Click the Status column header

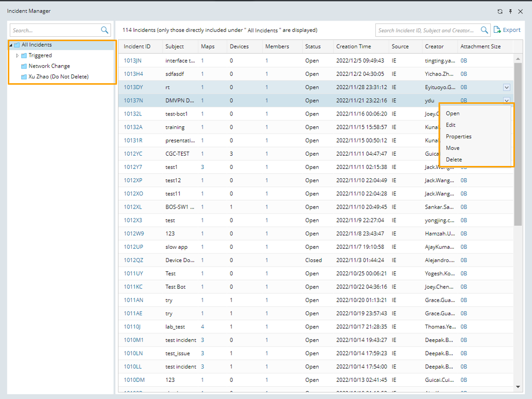coord(313,47)
